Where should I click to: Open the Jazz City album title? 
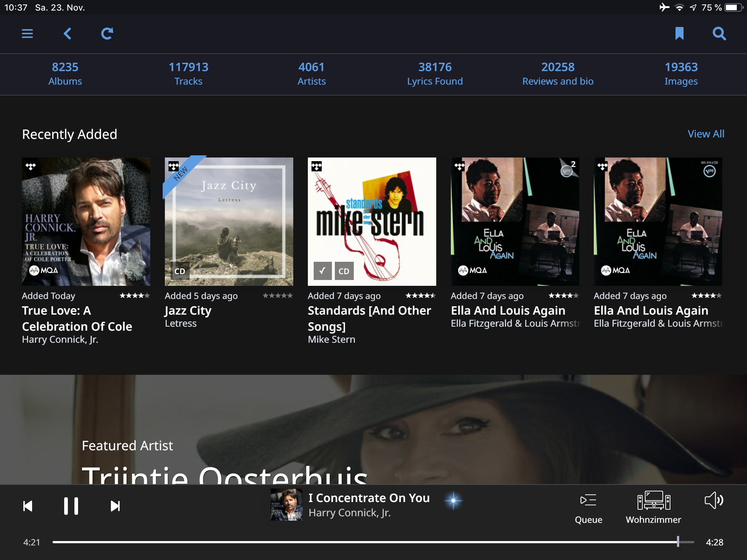tap(188, 311)
